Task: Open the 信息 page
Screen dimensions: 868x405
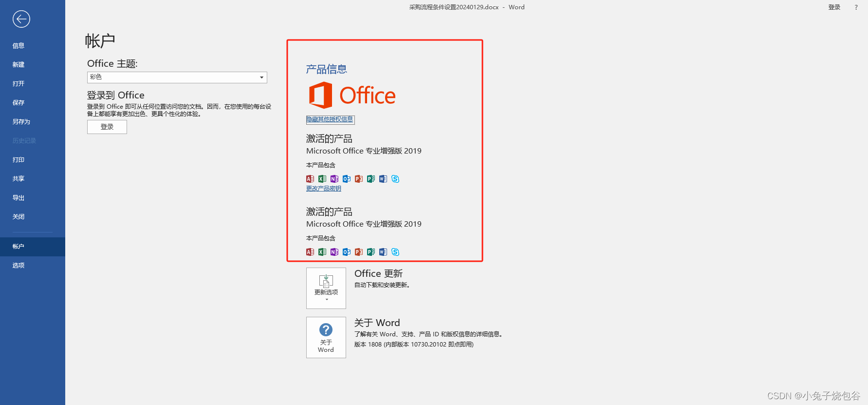Action: tap(33, 45)
